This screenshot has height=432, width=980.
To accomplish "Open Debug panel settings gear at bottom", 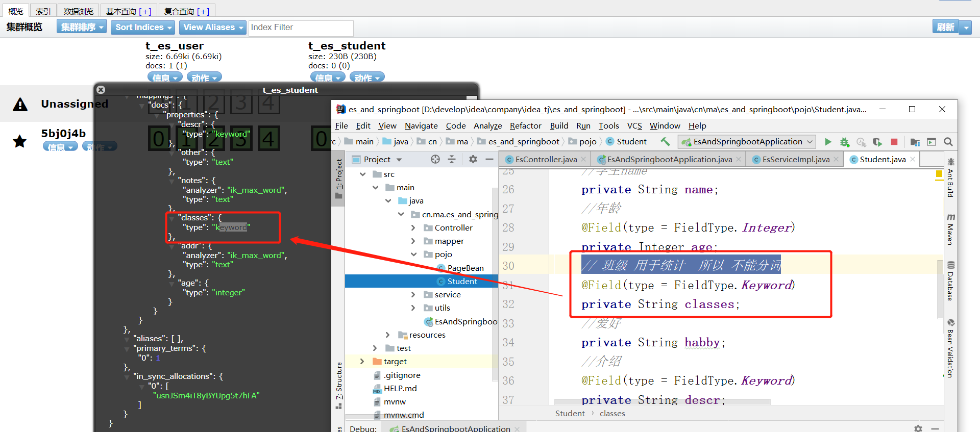I will coord(918,428).
